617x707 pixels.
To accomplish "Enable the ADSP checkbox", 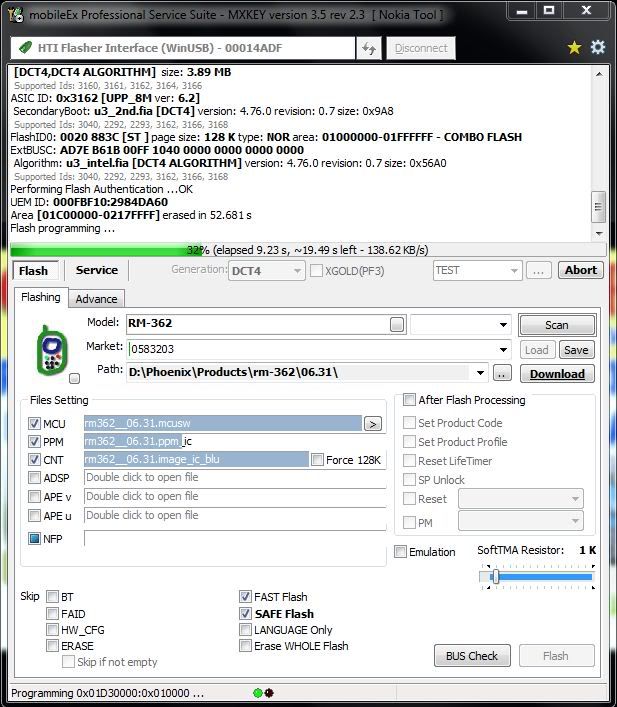I will tap(34, 477).
